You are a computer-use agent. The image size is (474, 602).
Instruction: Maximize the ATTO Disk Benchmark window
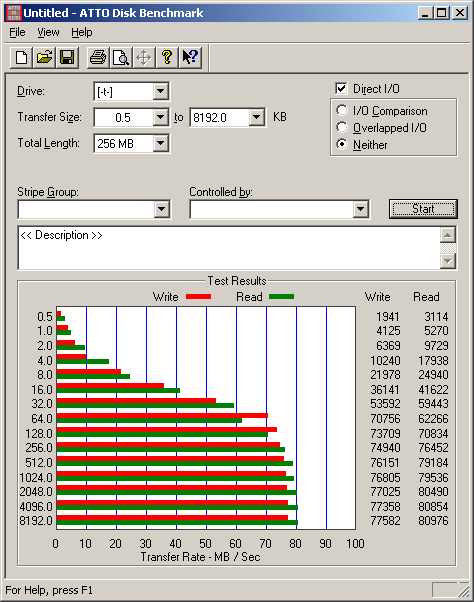442,13
